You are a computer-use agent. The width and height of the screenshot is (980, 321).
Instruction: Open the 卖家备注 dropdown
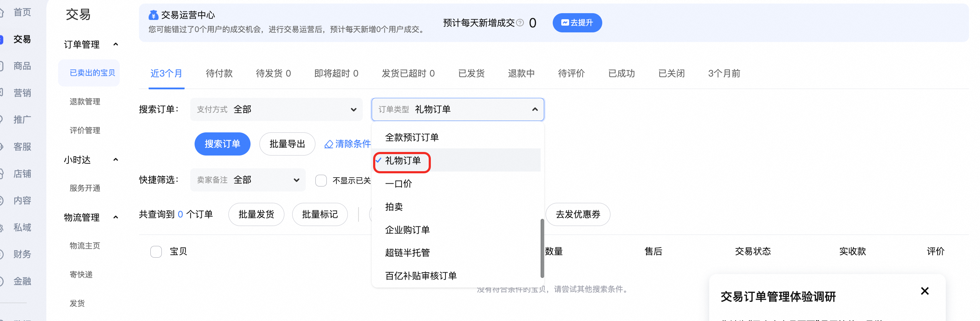[x=248, y=180]
